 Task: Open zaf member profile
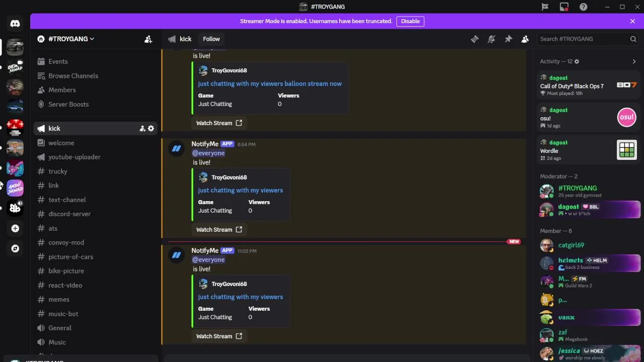[589, 335]
